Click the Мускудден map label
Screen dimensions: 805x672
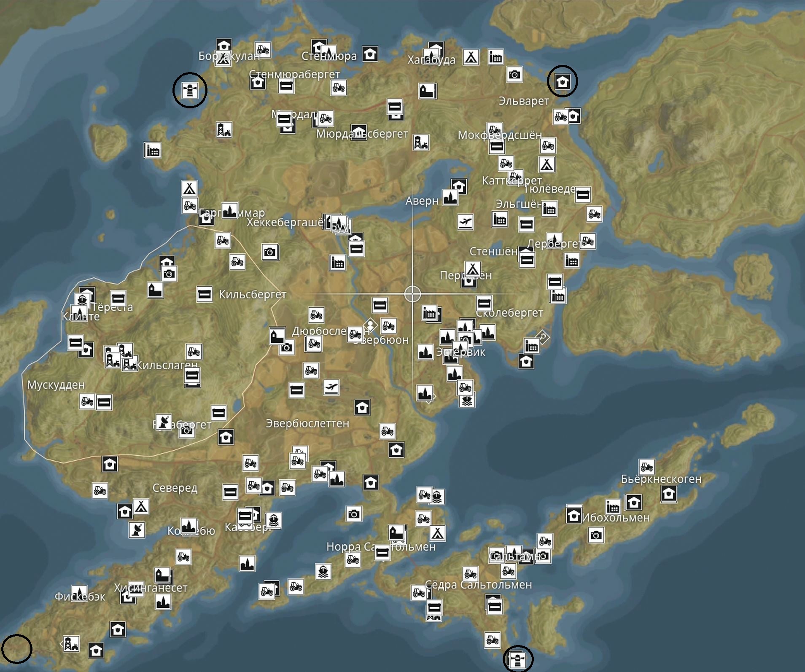tap(56, 385)
